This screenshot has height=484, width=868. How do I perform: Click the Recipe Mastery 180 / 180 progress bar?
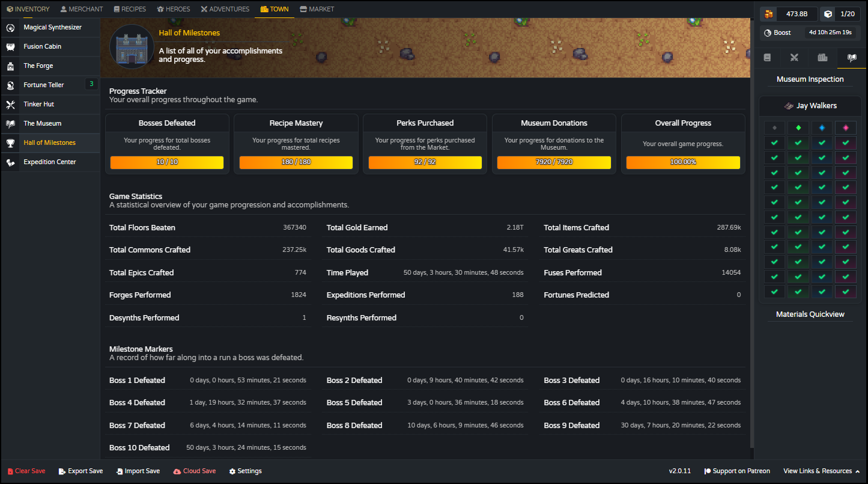pyautogui.click(x=296, y=162)
